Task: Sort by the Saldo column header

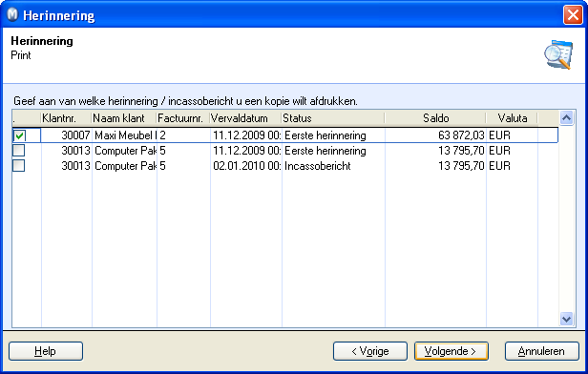Action: coord(435,118)
